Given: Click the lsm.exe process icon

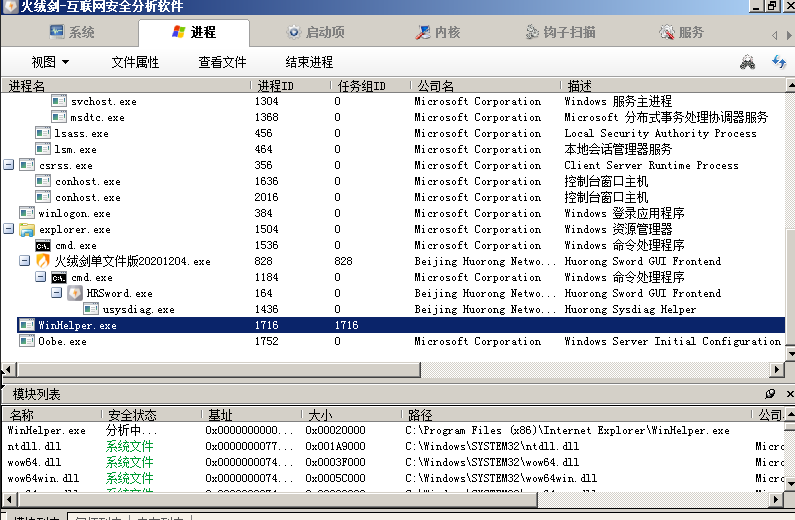Looking at the screenshot, I should pyautogui.click(x=43, y=149).
